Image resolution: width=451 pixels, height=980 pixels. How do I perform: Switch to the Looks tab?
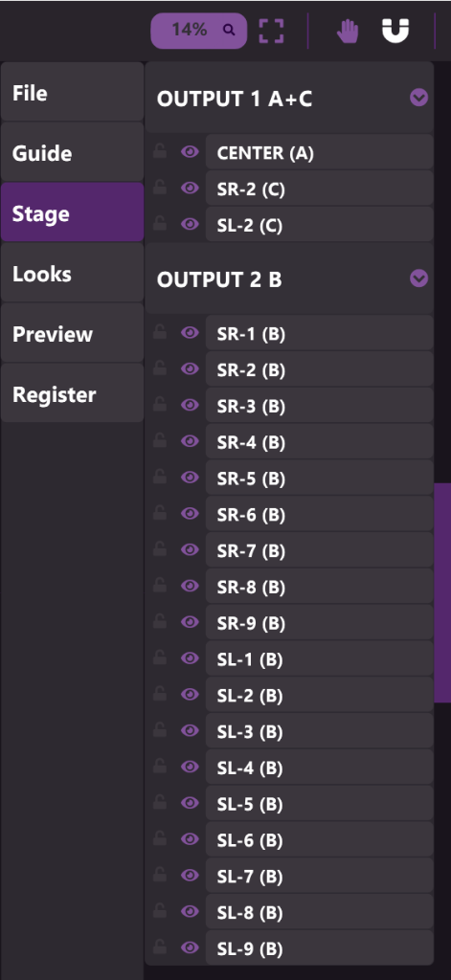[x=73, y=274]
